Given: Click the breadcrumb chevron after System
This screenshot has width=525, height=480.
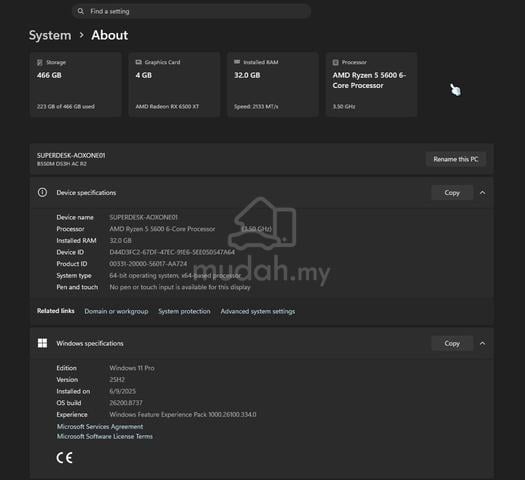Looking at the screenshot, I should tap(81, 35).
